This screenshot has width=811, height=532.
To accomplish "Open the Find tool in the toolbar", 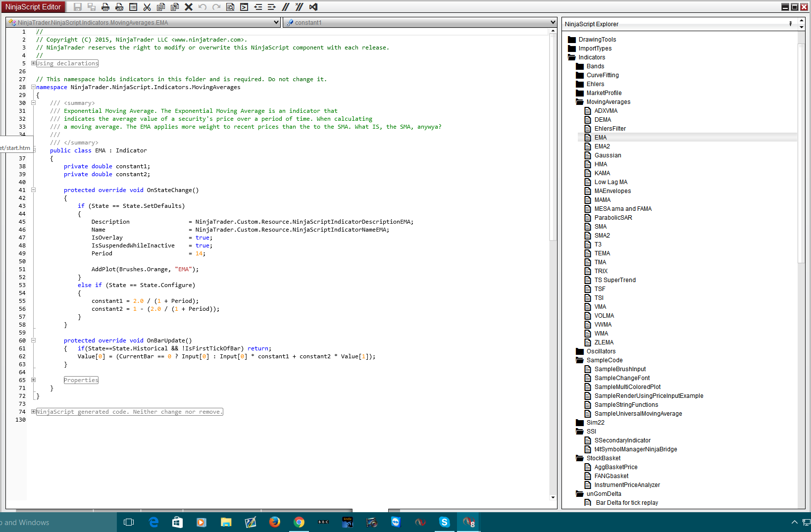I will tap(230, 7).
